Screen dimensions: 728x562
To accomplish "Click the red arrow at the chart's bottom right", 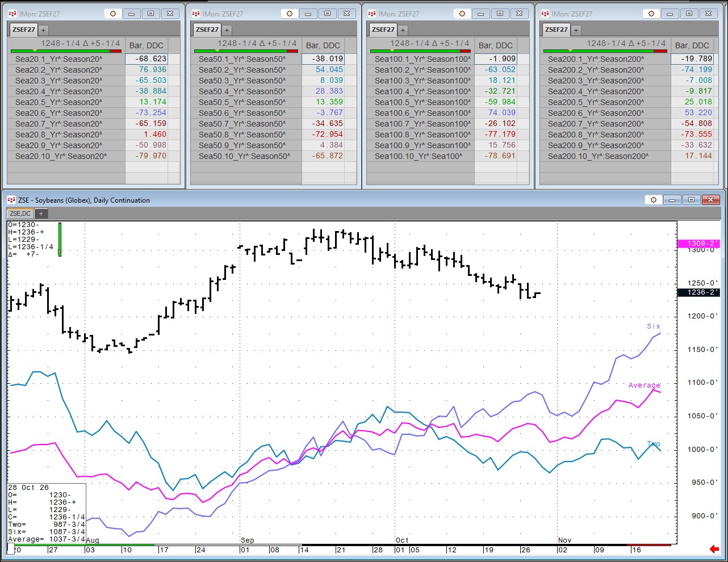I will click(x=714, y=549).
